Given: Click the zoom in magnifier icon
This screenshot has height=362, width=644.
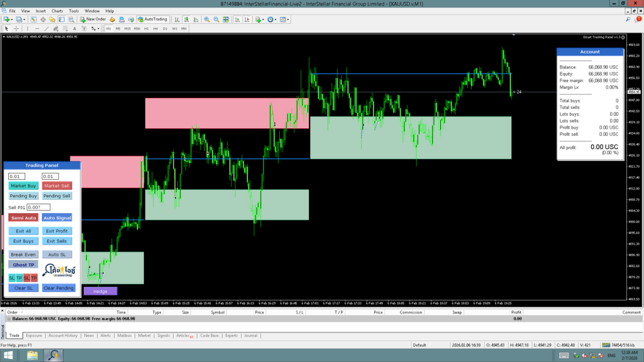Looking at the screenshot, I should [x=207, y=19].
